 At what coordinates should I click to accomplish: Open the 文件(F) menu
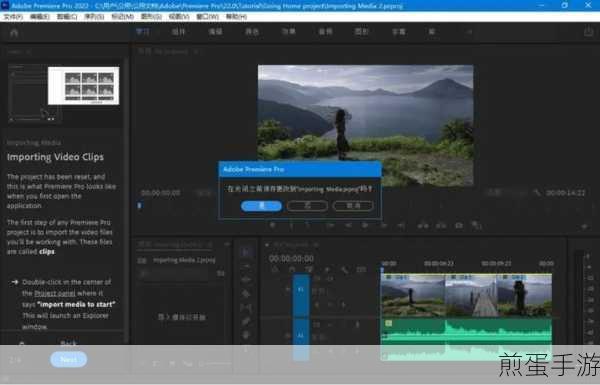pyautogui.click(x=13, y=17)
